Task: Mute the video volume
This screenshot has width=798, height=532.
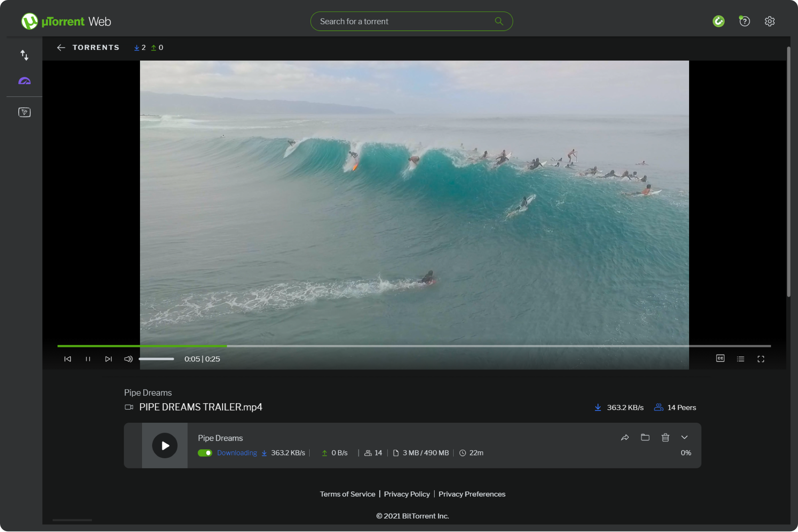Action: (128, 359)
